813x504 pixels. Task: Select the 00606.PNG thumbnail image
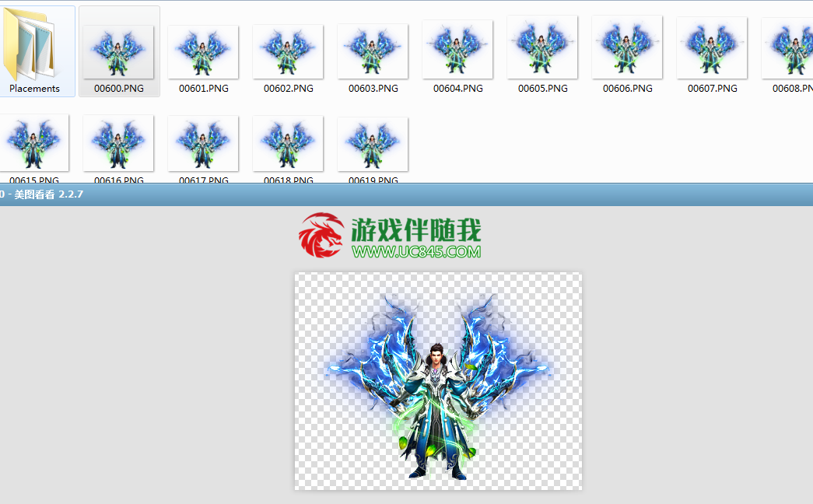pyautogui.click(x=627, y=47)
